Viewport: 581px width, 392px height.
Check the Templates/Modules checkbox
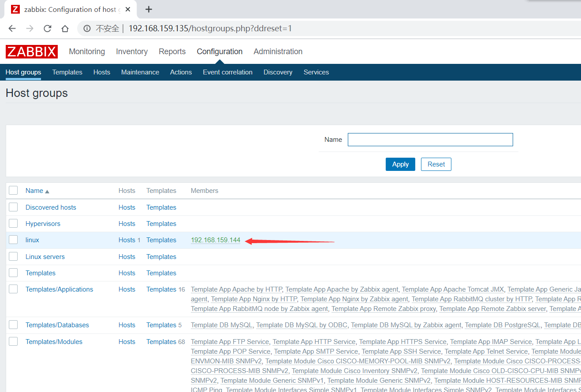coord(13,341)
